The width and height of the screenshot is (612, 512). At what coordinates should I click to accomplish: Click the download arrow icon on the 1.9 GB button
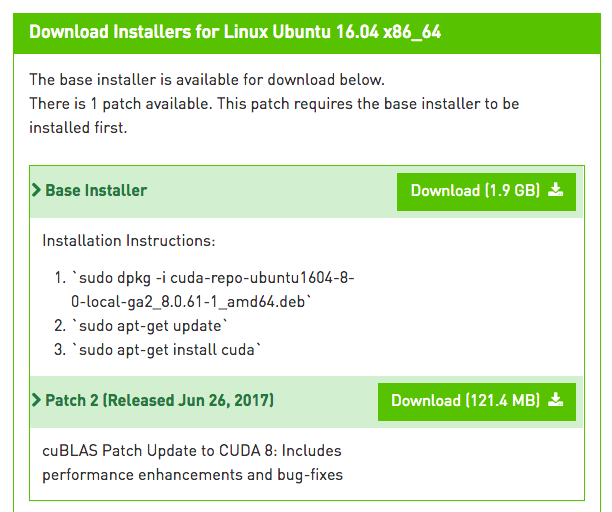pyautogui.click(x=555, y=190)
